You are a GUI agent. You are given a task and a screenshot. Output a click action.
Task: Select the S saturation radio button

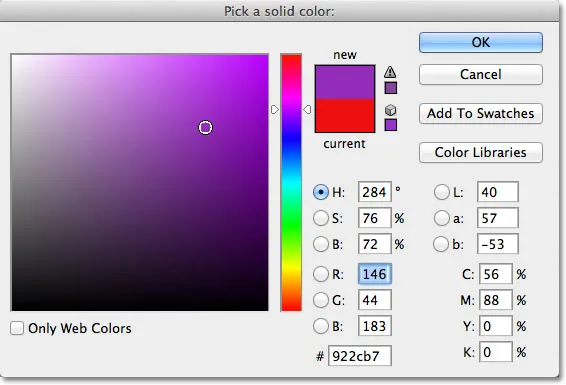coord(321,218)
